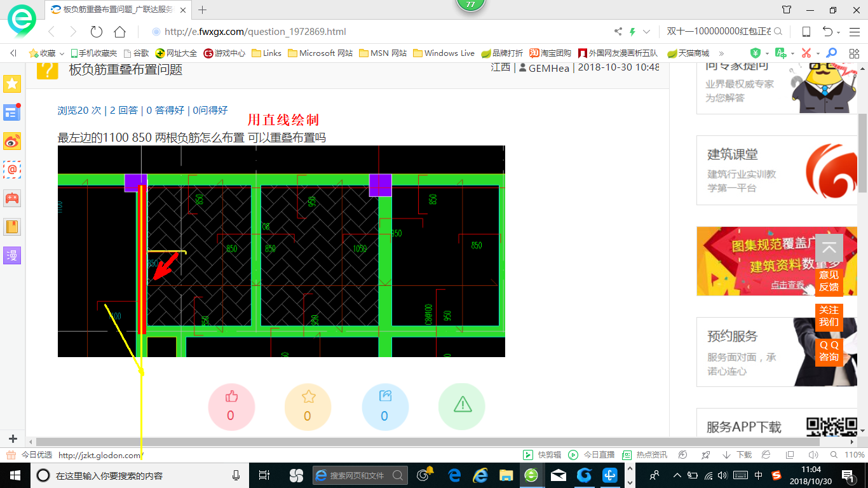Open the browser main menu (hamburger)
868x488 pixels.
[854, 32]
